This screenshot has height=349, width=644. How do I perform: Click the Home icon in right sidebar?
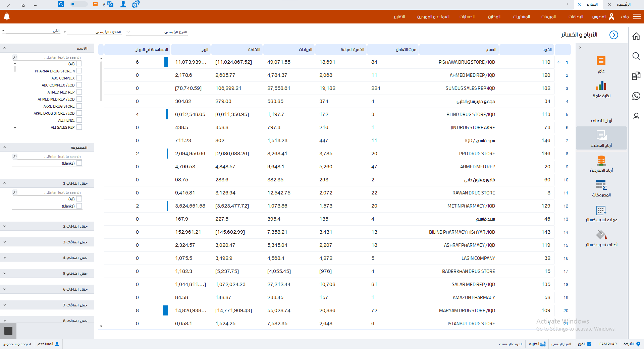[636, 36]
